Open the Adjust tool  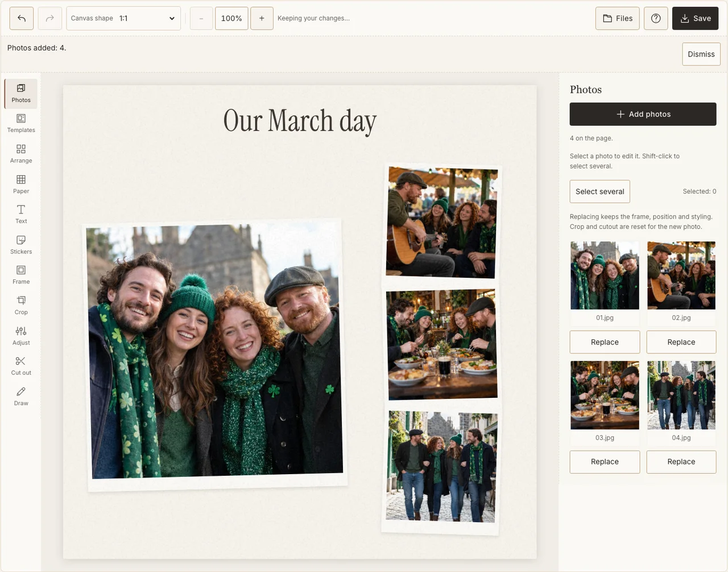coord(21,336)
